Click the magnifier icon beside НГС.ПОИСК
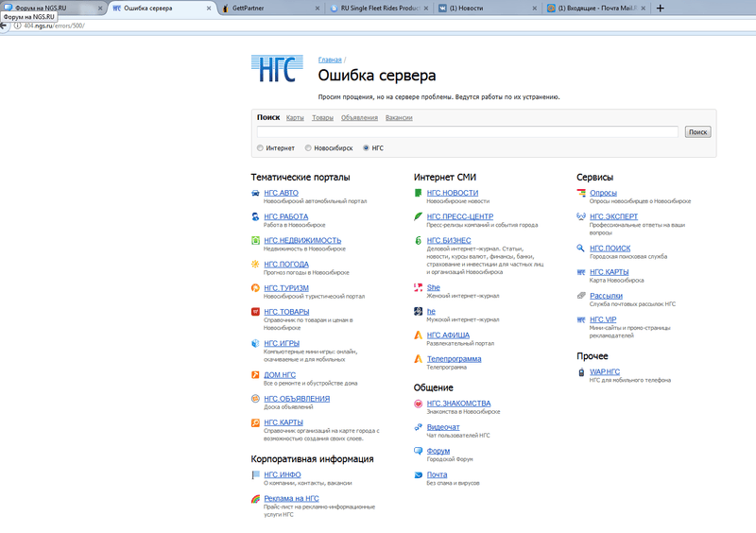This screenshot has width=756, height=533. tap(581, 248)
